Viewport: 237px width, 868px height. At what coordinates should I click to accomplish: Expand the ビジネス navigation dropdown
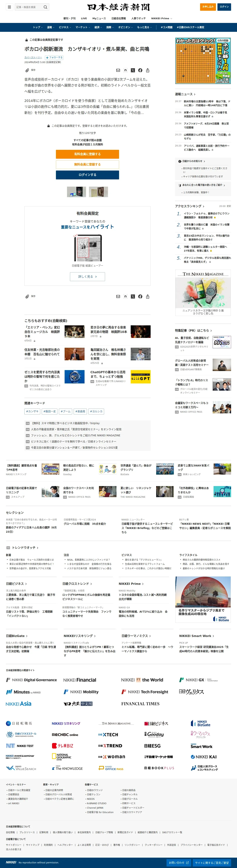click(x=65, y=27)
